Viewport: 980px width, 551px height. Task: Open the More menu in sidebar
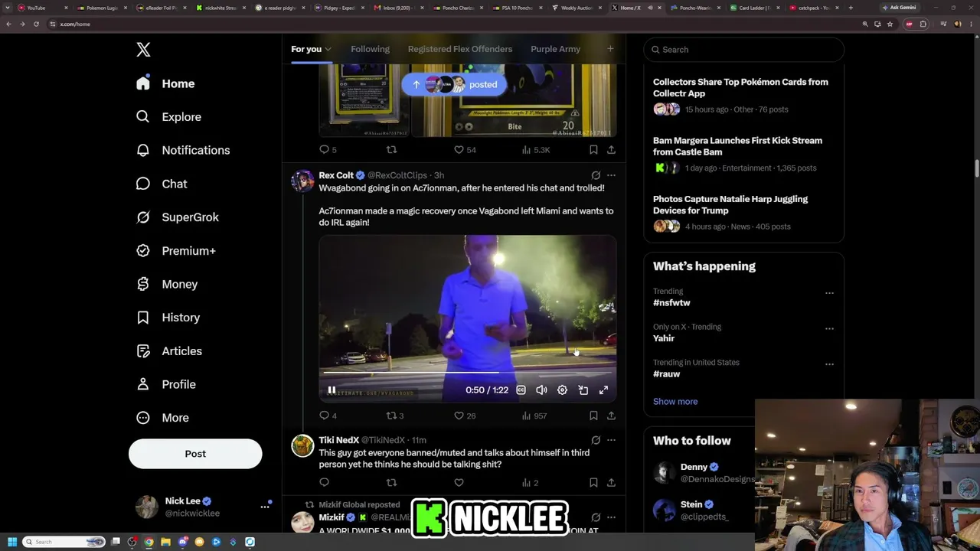pyautogui.click(x=162, y=418)
